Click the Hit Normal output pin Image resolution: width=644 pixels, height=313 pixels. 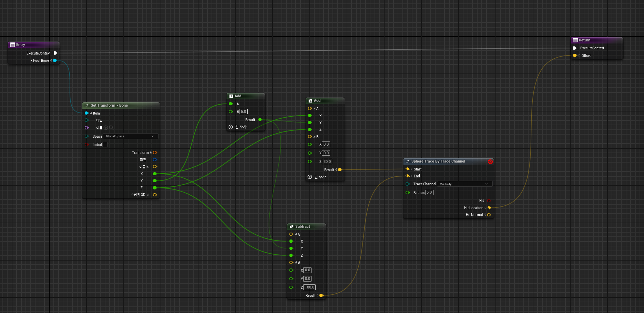point(489,215)
